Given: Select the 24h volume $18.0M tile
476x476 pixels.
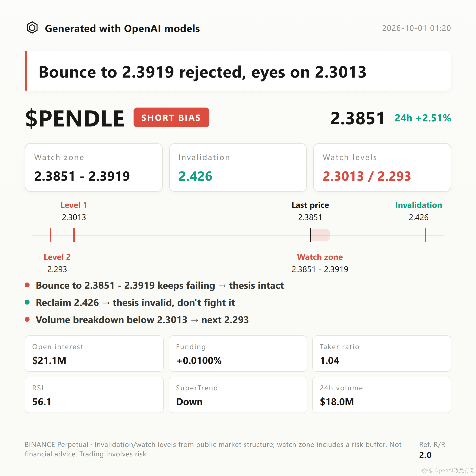Looking at the screenshot, I should pos(382,395).
